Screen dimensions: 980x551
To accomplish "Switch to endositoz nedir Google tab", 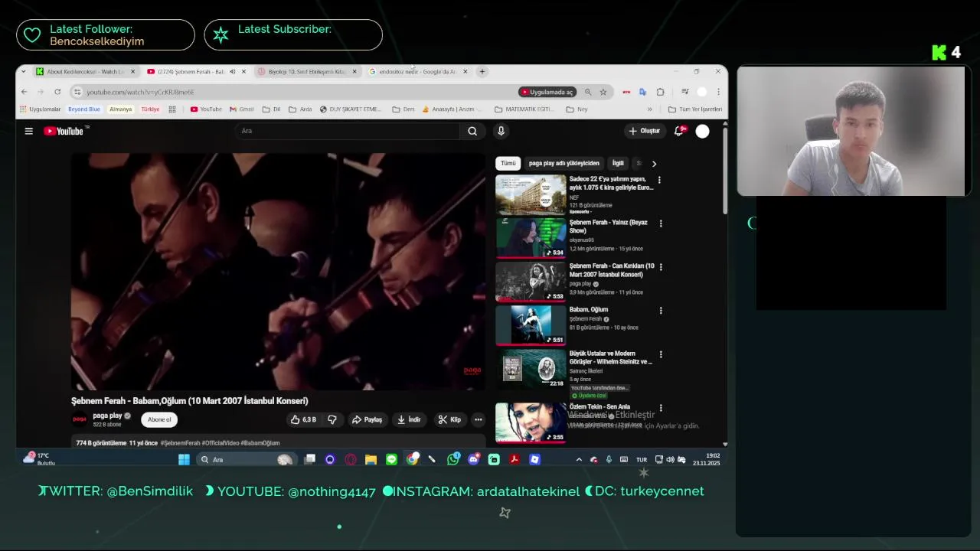I will (x=418, y=71).
